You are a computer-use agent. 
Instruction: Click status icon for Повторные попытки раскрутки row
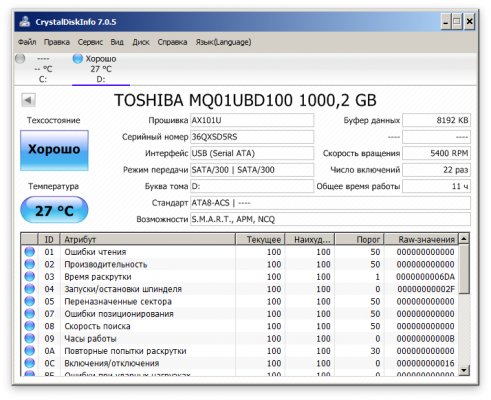click(30, 351)
